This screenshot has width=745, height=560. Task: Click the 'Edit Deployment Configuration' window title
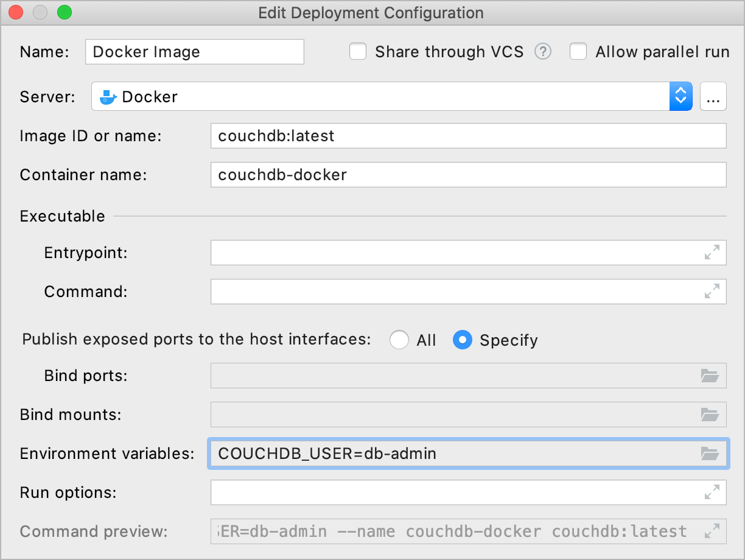[x=371, y=13]
